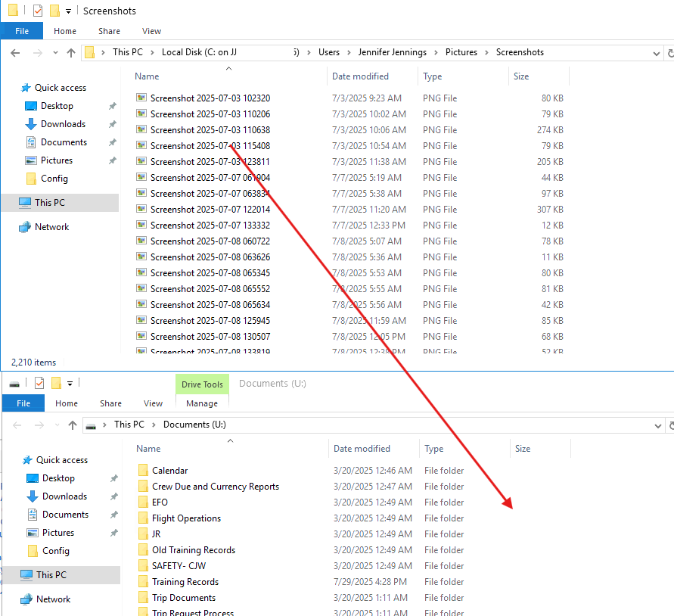Go up one level in Screenshots window
This screenshot has width=674, height=616.
pyautogui.click(x=71, y=53)
